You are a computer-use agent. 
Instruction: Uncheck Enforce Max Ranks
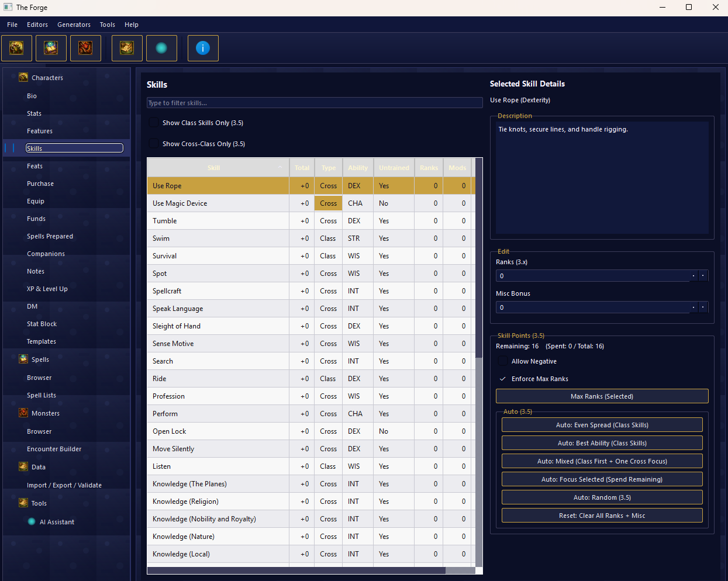pos(503,378)
